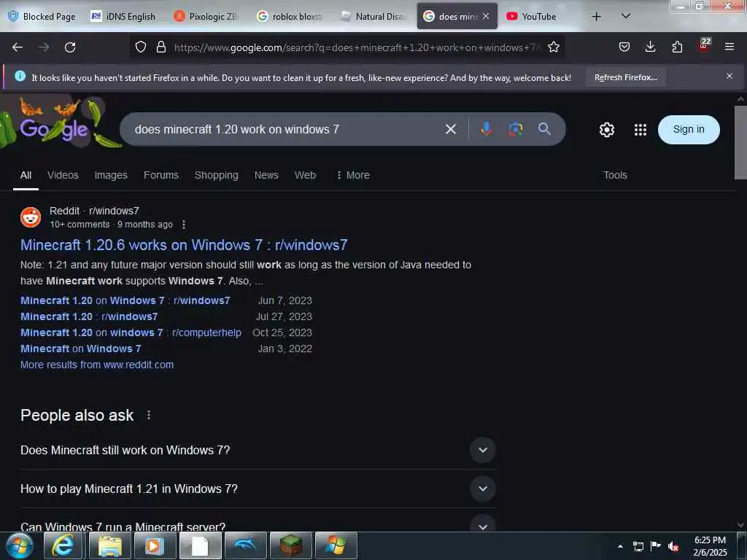The image size is (747, 560).
Task: Open the Firefox hamburger menu
Action: point(729,47)
